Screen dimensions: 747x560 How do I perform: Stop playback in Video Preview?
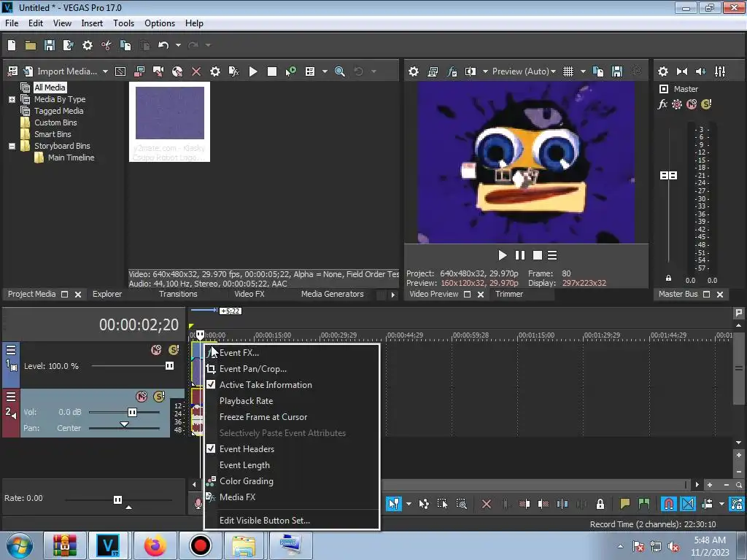click(x=538, y=256)
